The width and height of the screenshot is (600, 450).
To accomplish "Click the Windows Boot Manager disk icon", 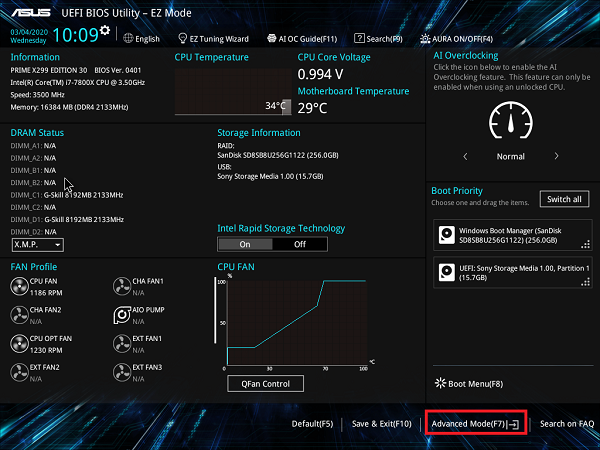I will point(446,235).
